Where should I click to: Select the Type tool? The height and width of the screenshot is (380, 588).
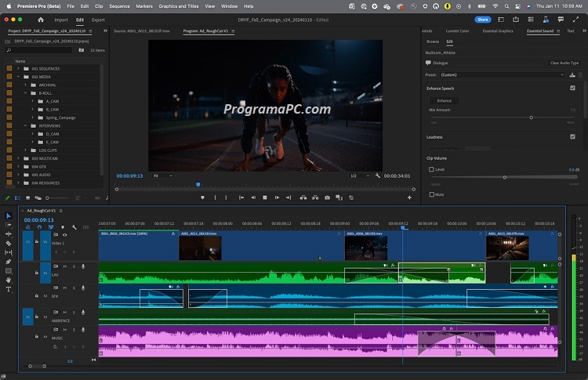(x=9, y=289)
